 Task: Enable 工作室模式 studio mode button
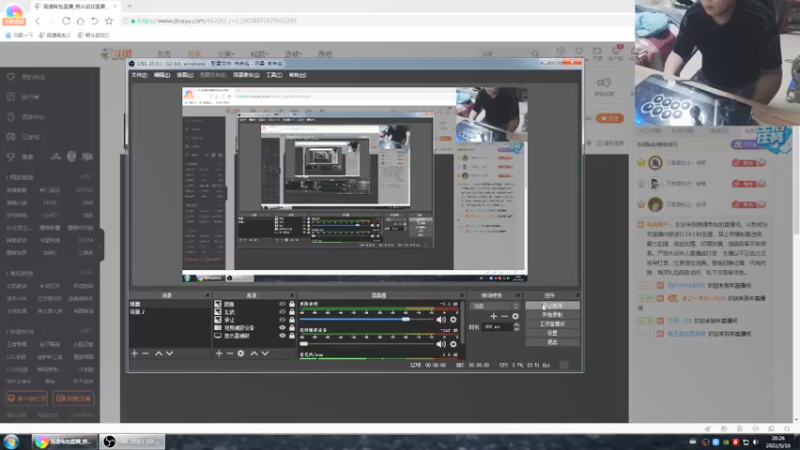coord(553,324)
